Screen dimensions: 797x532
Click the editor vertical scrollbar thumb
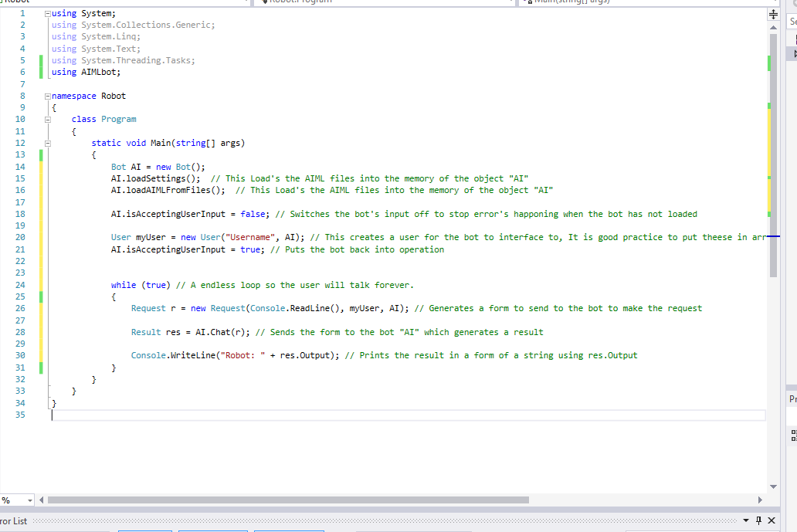(773, 155)
